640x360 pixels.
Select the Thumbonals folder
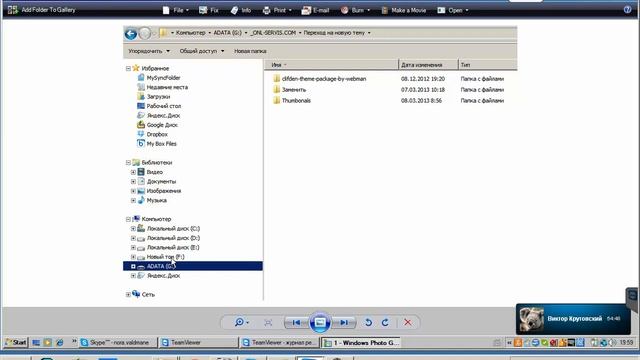point(292,100)
